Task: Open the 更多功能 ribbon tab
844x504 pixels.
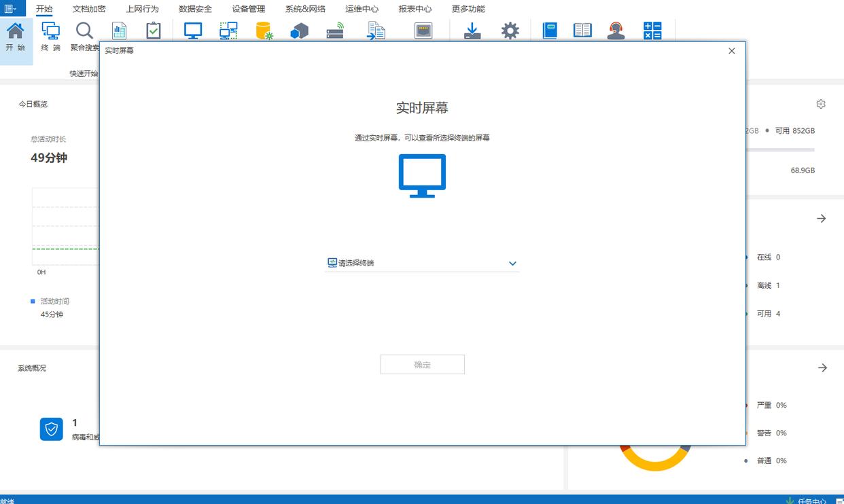Action: click(469, 9)
